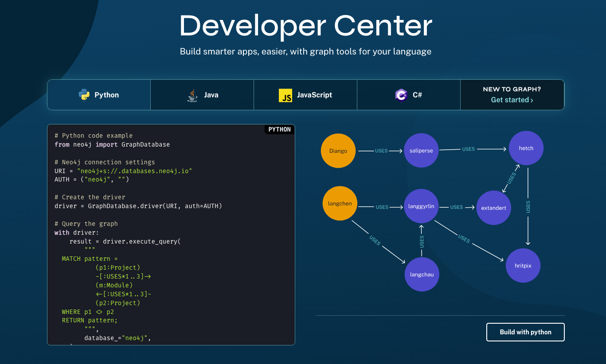The image size is (606, 364).
Task: Click the NEW TO GRAPH? label
Action: [x=512, y=89]
